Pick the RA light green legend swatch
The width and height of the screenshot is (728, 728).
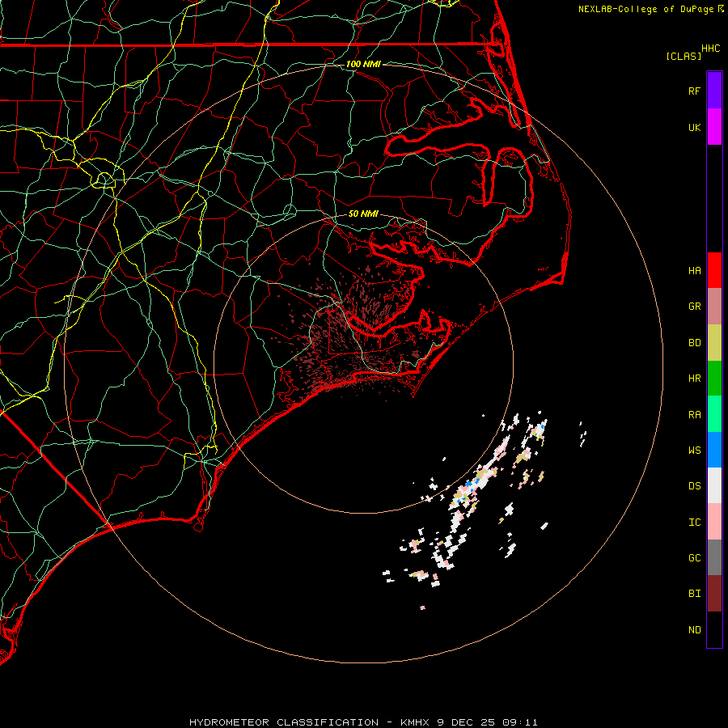[x=714, y=414]
